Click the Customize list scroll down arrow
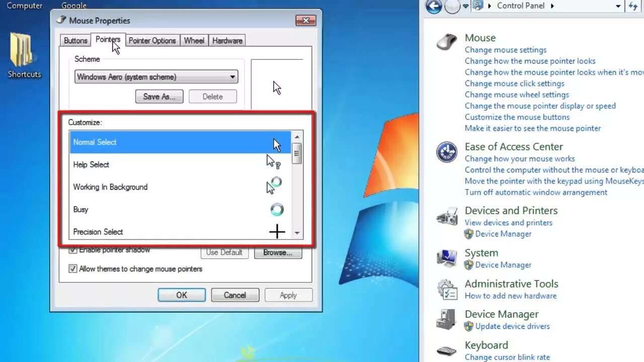 [297, 233]
